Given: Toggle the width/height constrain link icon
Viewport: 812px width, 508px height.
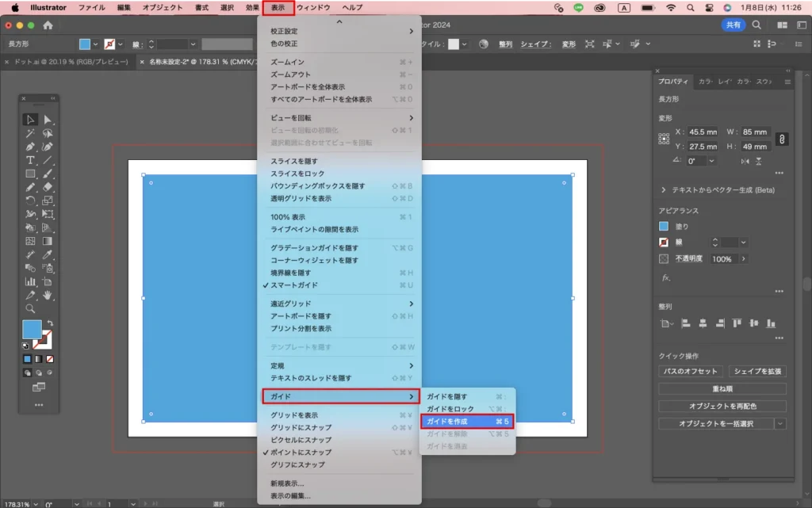Looking at the screenshot, I should tap(781, 139).
